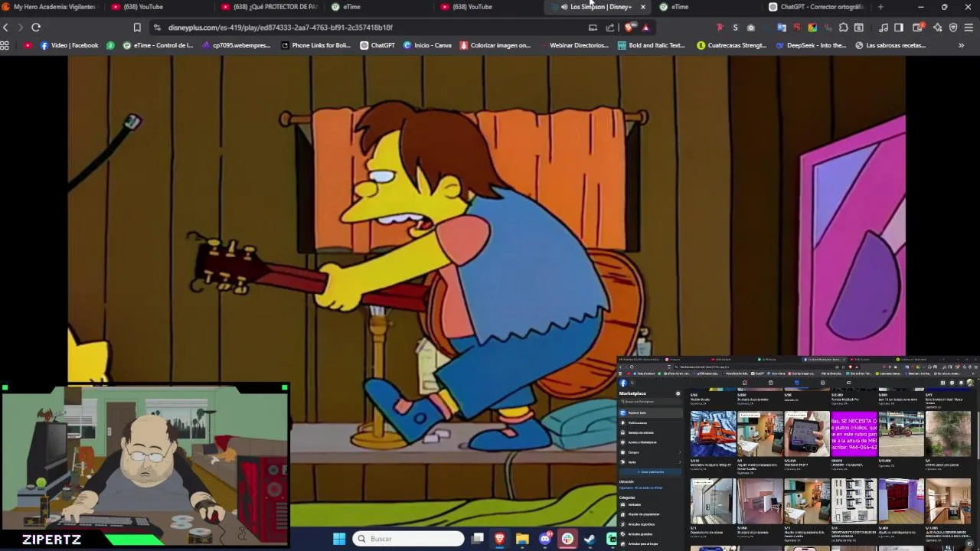Viewport: 980px width, 551px height.
Task: Show more bookmarks with the chevron
Action: coord(962,45)
